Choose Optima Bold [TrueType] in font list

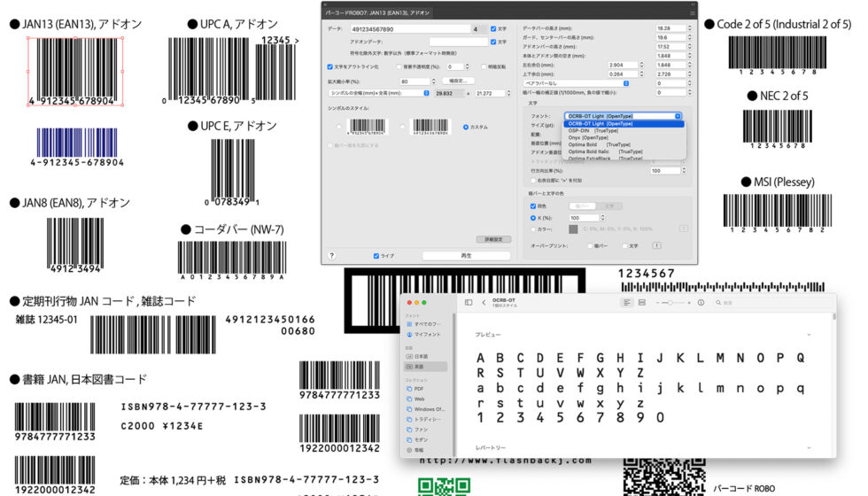pyautogui.click(x=624, y=144)
